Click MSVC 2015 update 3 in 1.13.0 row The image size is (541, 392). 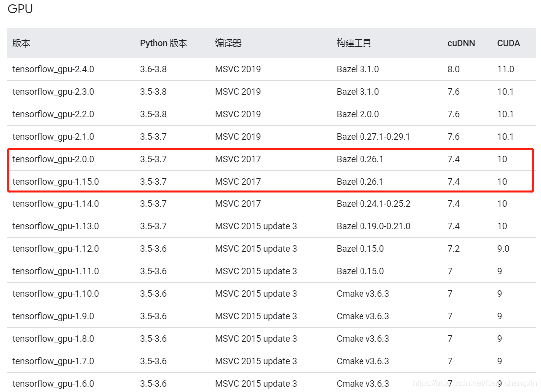256,226
